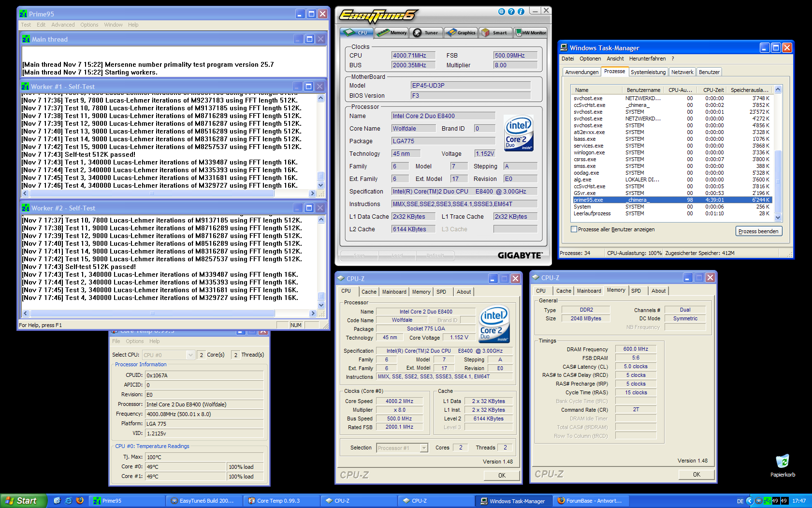Click the 'Prozess beenden' button
Viewport: 812px width, 508px height.
coord(758,231)
